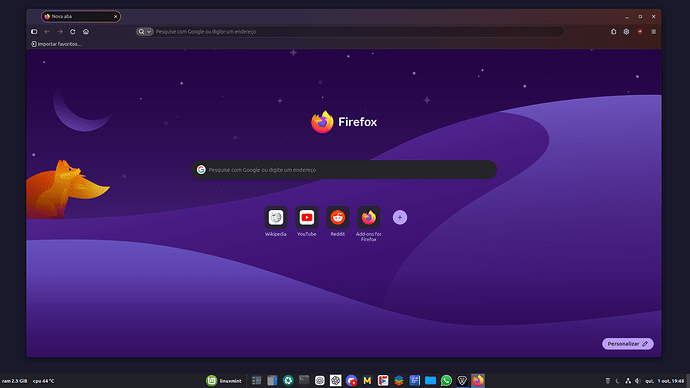Click the Personalizar button
Image resolution: width=690 pixels, height=388 pixels.
tap(628, 344)
